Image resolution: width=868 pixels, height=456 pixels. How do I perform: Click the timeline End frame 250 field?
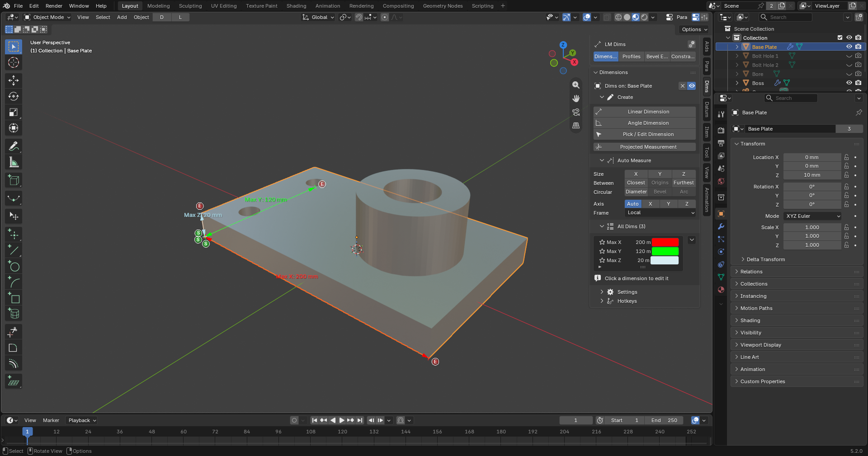click(664, 420)
